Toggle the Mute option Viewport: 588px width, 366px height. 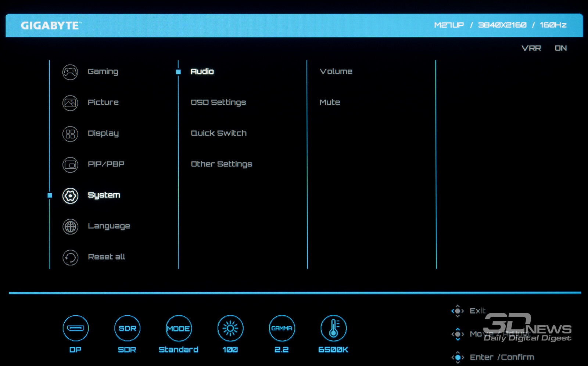[330, 102]
